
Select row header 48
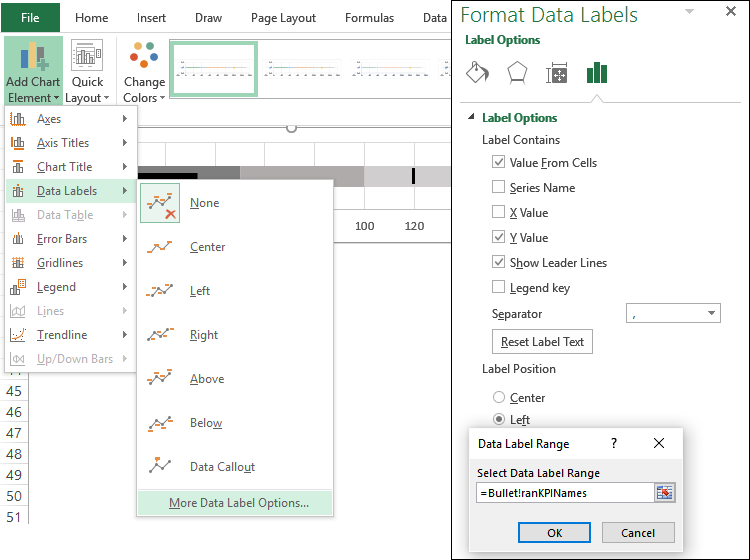tap(14, 454)
